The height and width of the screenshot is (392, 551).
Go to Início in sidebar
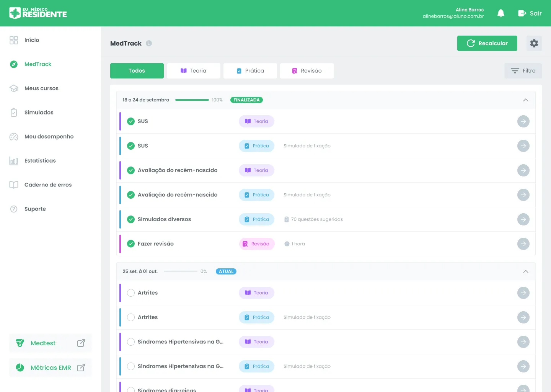[32, 40]
